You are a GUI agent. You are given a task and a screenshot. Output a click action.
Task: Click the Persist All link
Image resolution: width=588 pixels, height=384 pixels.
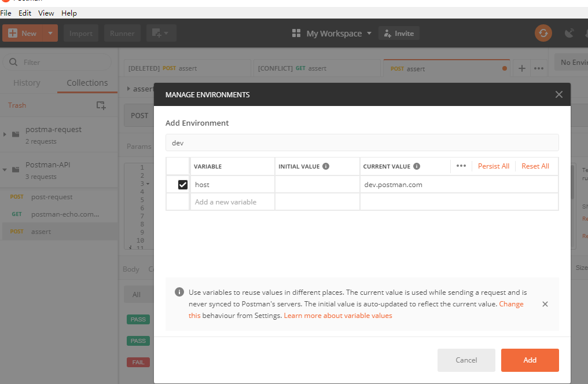pyautogui.click(x=493, y=166)
